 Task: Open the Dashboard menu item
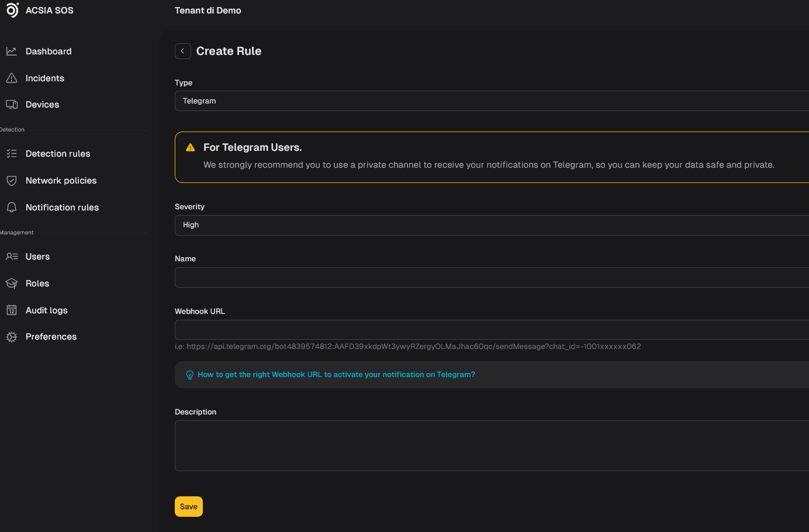click(49, 51)
